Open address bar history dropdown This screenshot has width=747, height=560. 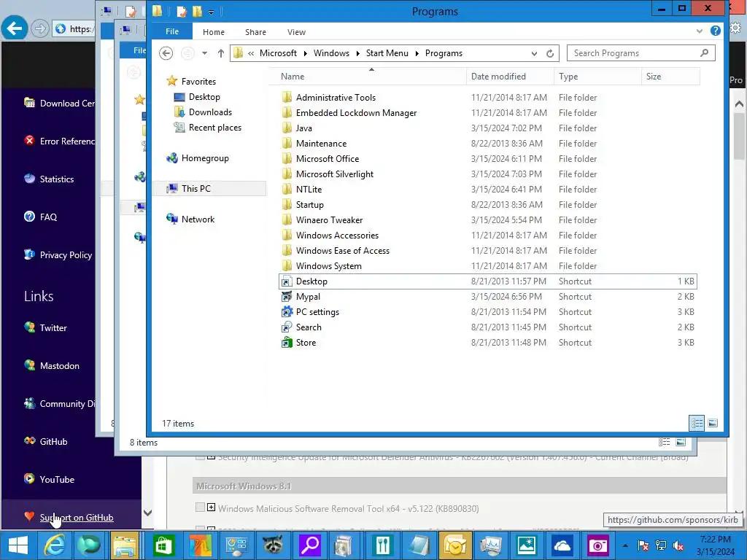534,53
